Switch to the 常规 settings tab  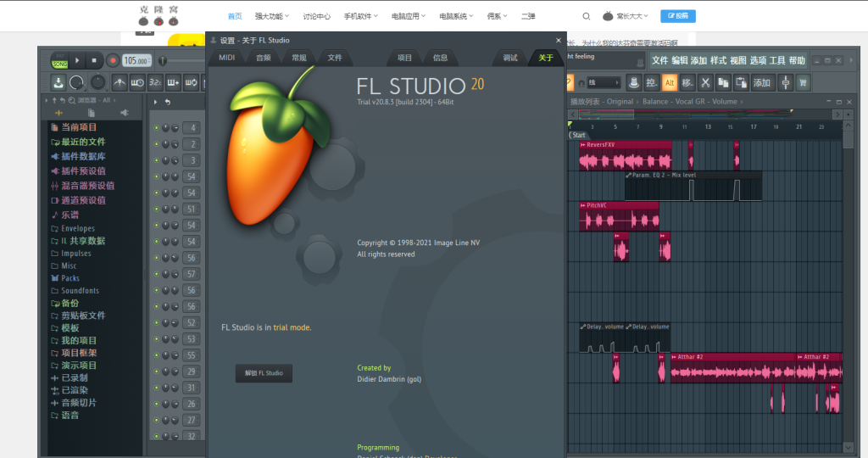pyautogui.click(x=299, y=58)
